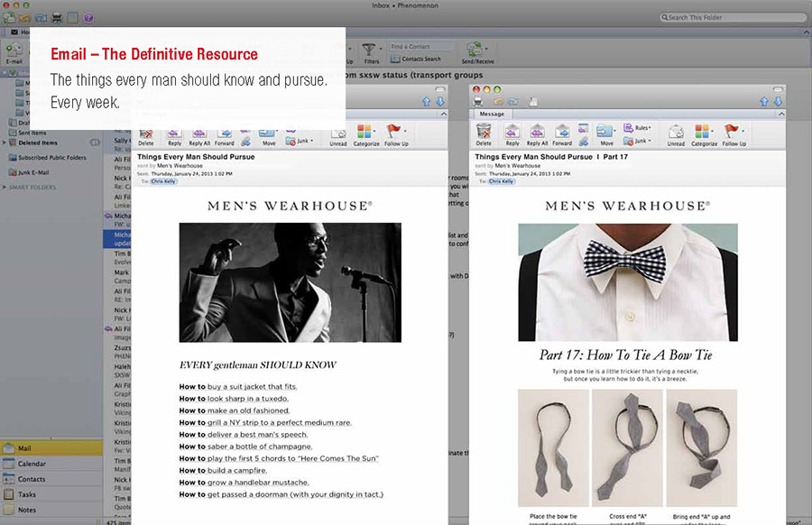Click the 'Place the bow tie' step image

point(553,447)
